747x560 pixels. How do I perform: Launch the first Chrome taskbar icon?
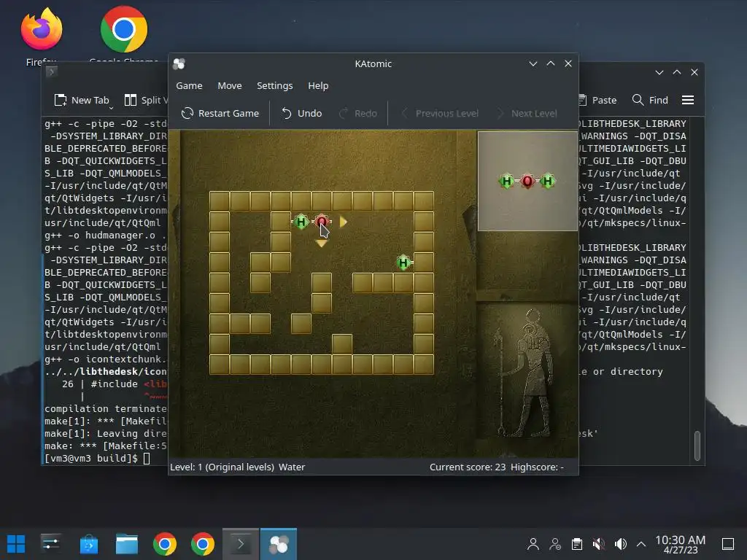(x=164, y=544)
